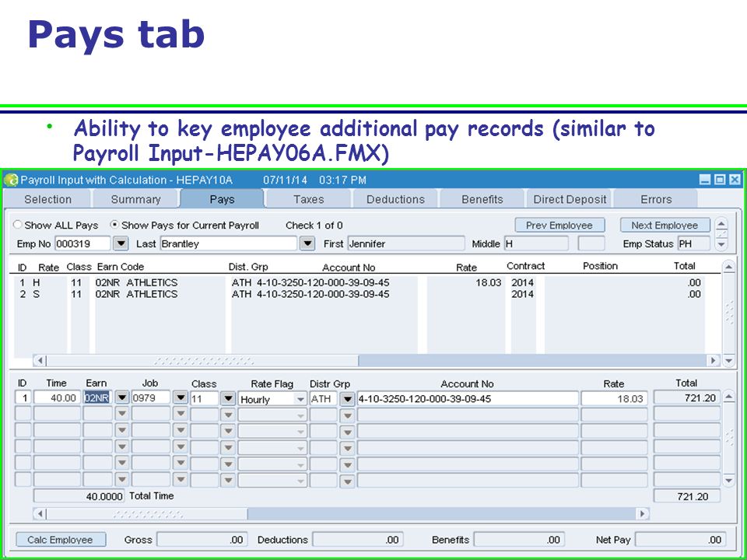The height and width of the screenshot is (560, 747).
Task: Open the Direct Deposit tab
Action: [570, 200]
